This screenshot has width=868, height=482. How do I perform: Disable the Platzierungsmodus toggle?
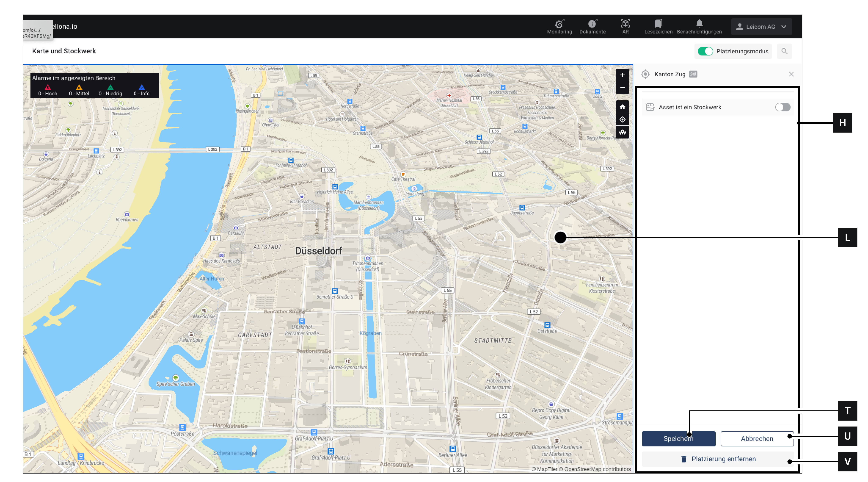(705, 51)
